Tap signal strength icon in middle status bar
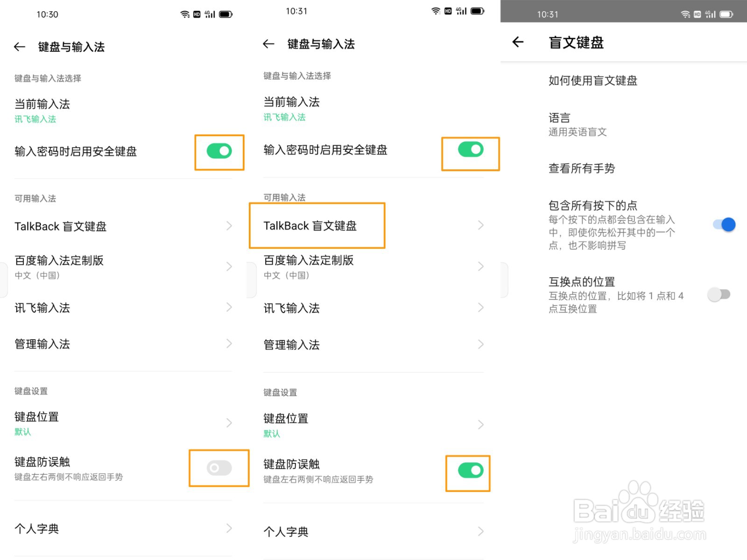 461,11
